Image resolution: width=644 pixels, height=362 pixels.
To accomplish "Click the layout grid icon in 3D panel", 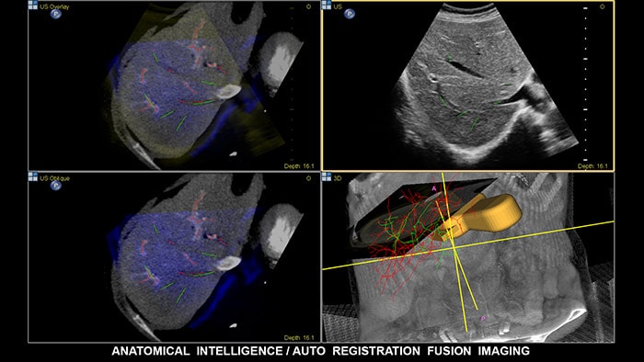I will point(327,176).
